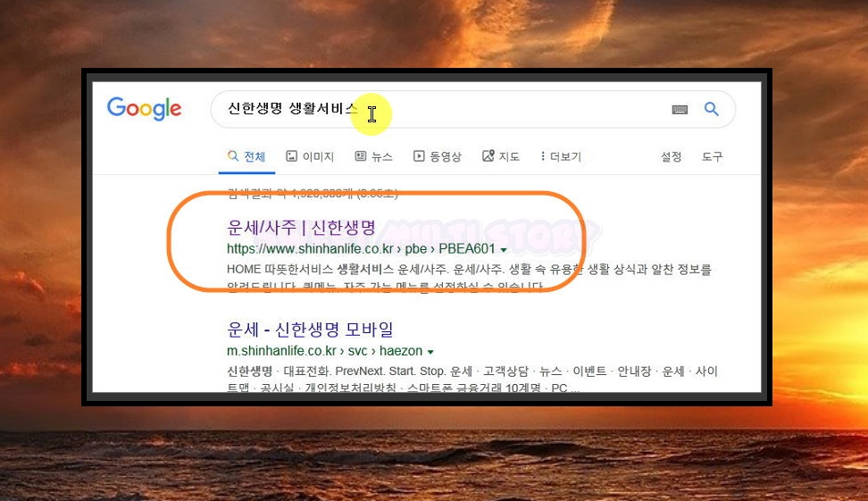Select the 전체 tab
The width and height of the screenshot is (868, 501).
coord(246,156)
